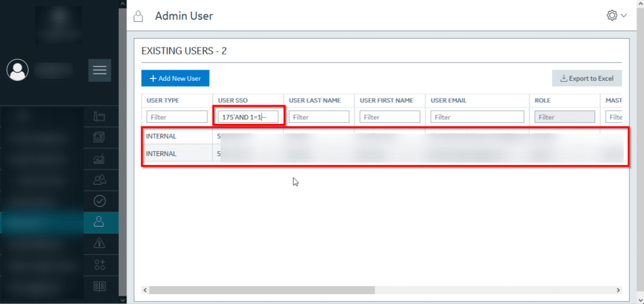Open the circles-plus apps sidebar icon
644x304 pixels.
100,265
